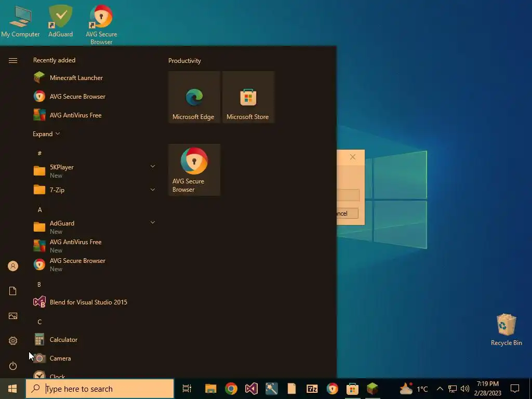
Task: Select the Recycle Bin desktop icon
Action: click(506, 329)
